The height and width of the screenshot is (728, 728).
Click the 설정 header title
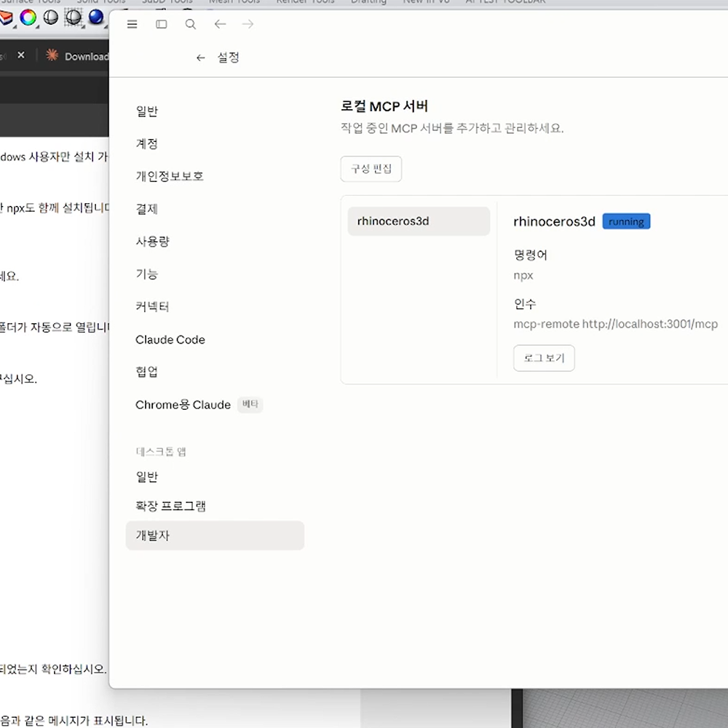[229, 58]
